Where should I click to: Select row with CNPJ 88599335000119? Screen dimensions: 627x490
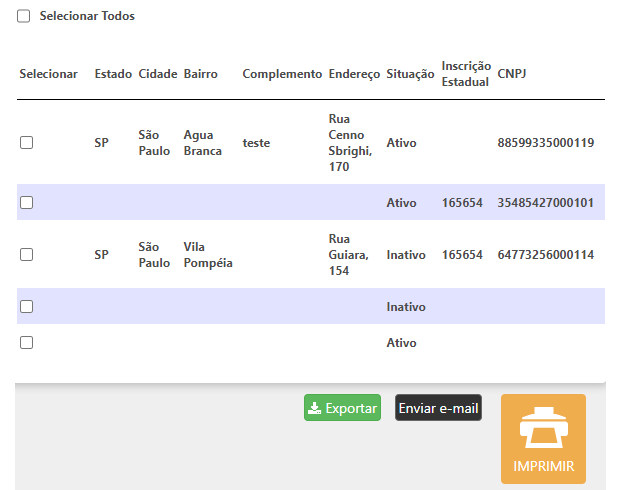click(26, 143)
